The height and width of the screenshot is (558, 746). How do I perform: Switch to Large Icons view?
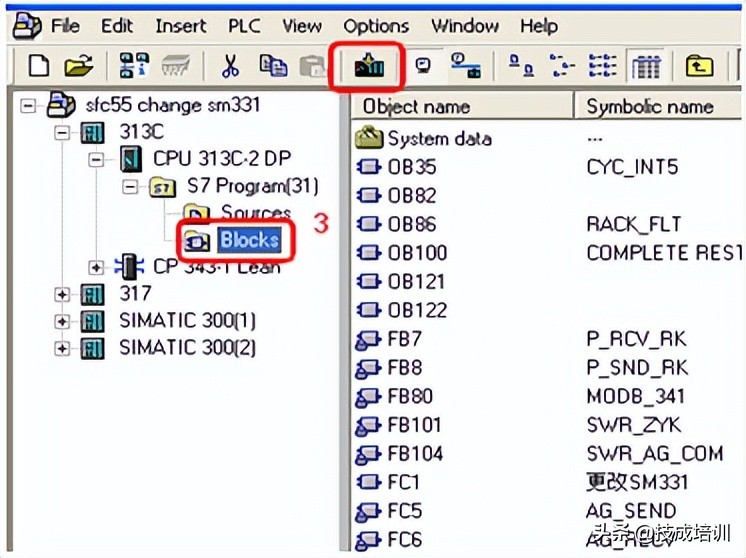[x=521, y=65]
